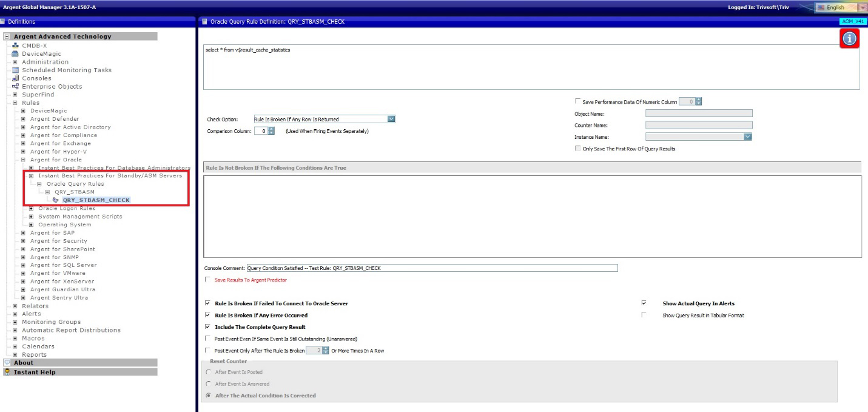Click the top-level DeviceMagic icon
This screenshot has height=412, width=868.
16,53
